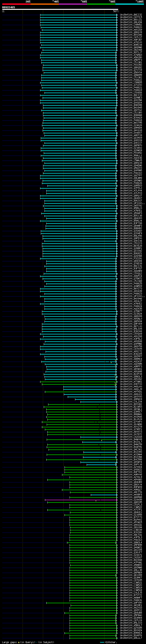Image resolution: width=146 pixels, height=644 pixels.
Task: Select hit label UniRef100_A4VBF8
Action: point(131,495)
